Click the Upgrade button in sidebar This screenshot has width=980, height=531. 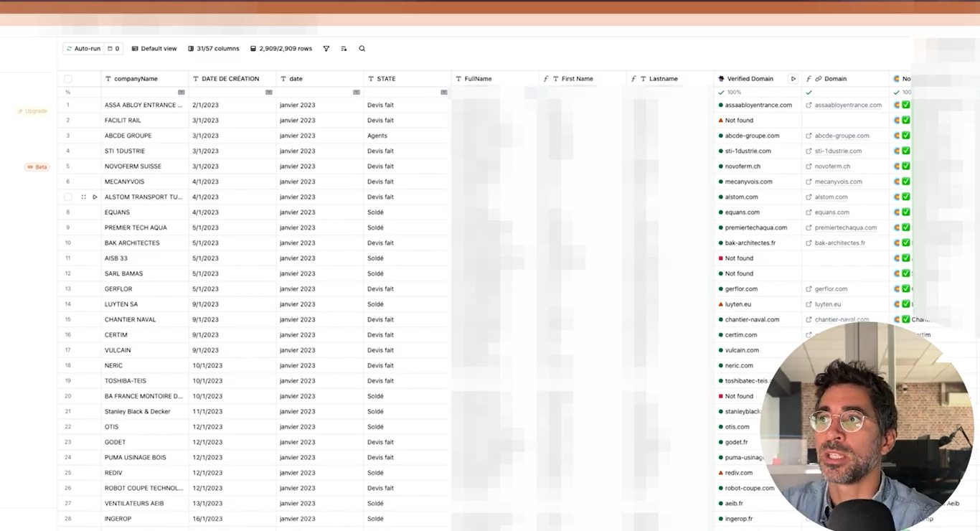coord(32,111)
